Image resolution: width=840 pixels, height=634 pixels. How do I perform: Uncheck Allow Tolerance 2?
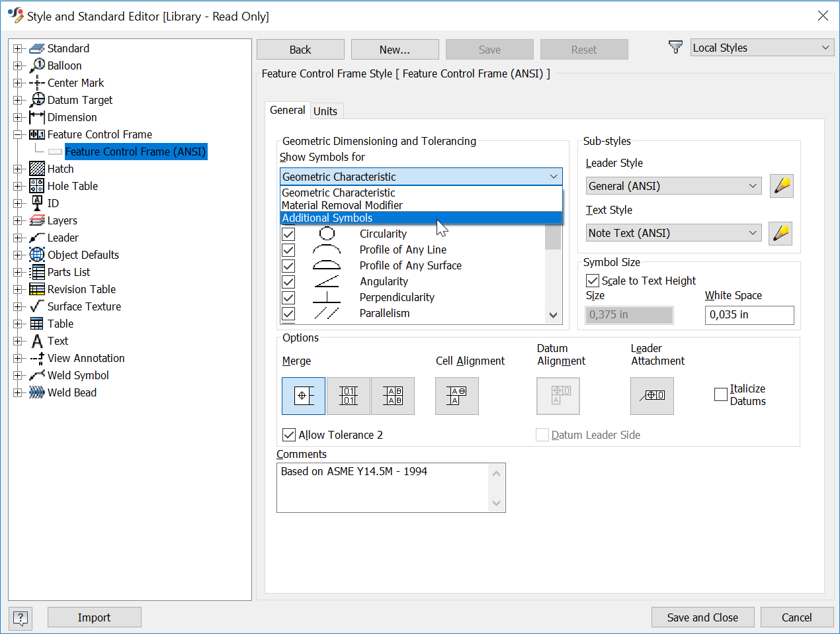click(289, 435)
